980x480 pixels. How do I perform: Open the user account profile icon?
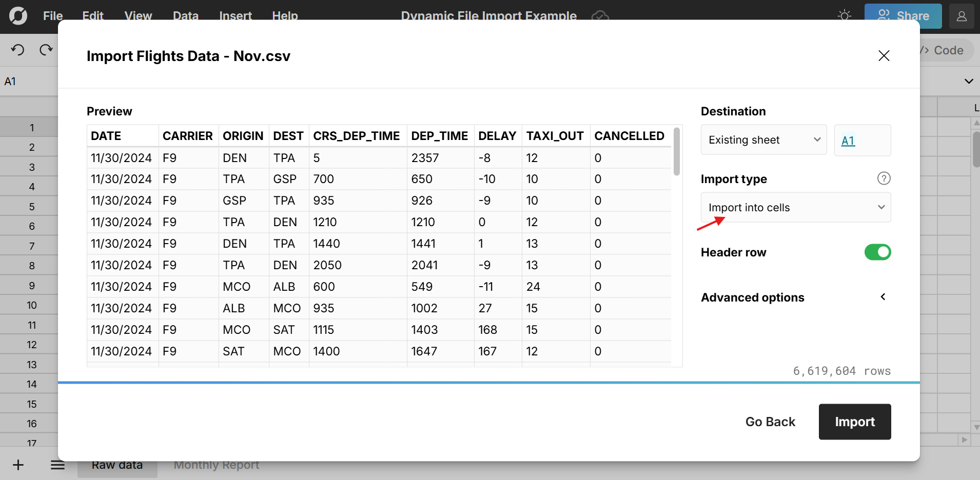[x=962, y=16]
